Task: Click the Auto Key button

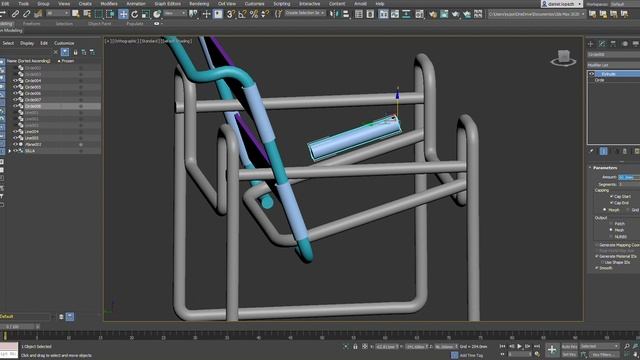Action: point(569,347)
